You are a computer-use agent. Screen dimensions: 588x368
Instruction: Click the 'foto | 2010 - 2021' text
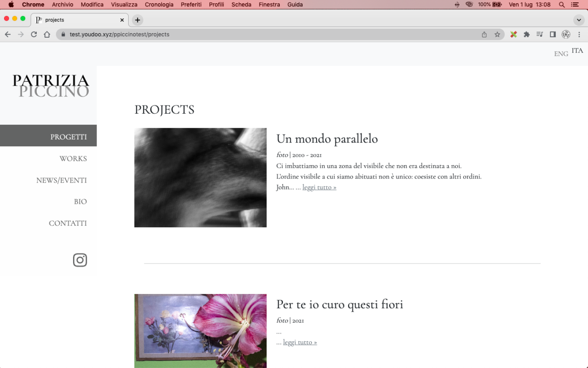point(299,155)
